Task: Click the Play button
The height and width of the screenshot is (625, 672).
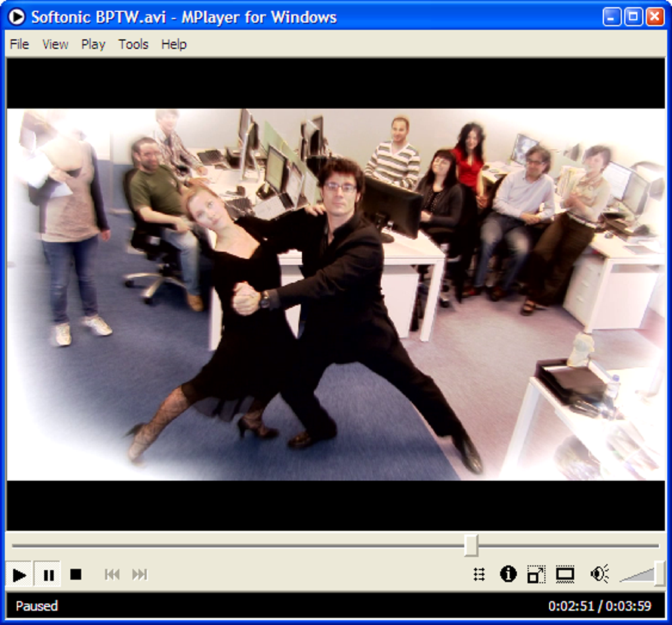Action: [x=19, y=574]
